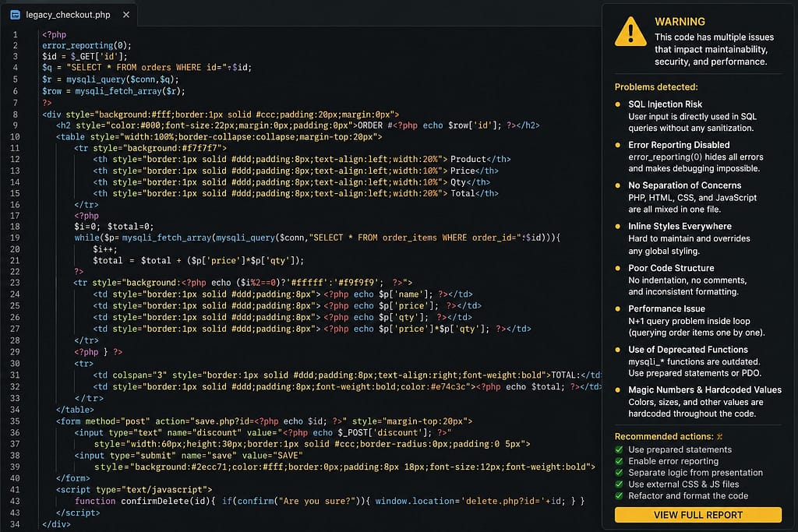The width and height of the screenshot is (798, 532).
Task: Click the Product table header text
Action: click(x=468, y=159)
